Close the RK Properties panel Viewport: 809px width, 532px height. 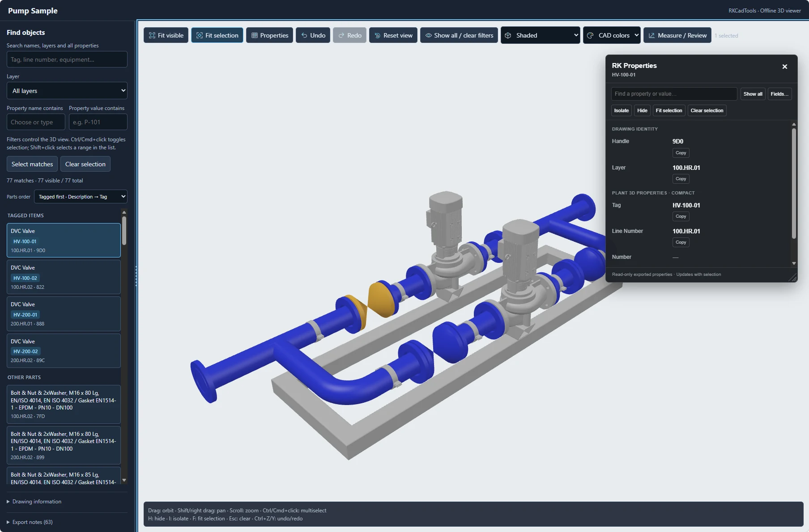click(784, 67)
